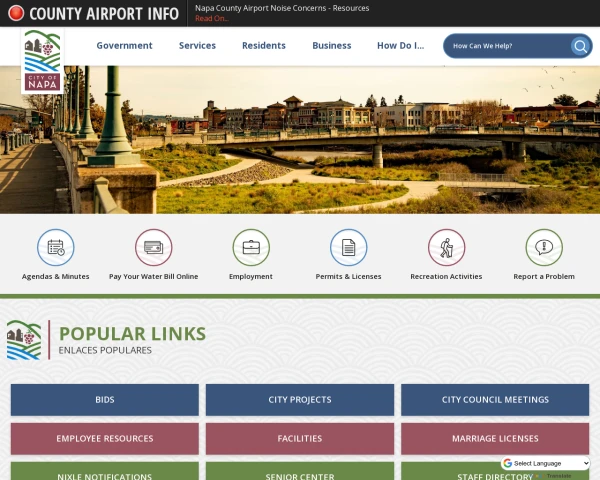
Task: Click the City of Napa logo
Action: (42, 61)
